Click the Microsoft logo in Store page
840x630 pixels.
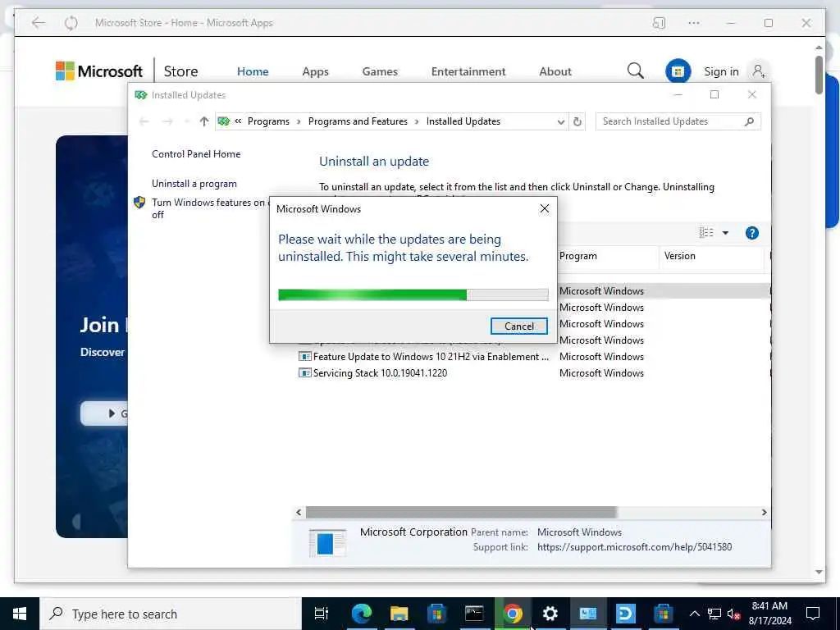click(x=99, y=71)
